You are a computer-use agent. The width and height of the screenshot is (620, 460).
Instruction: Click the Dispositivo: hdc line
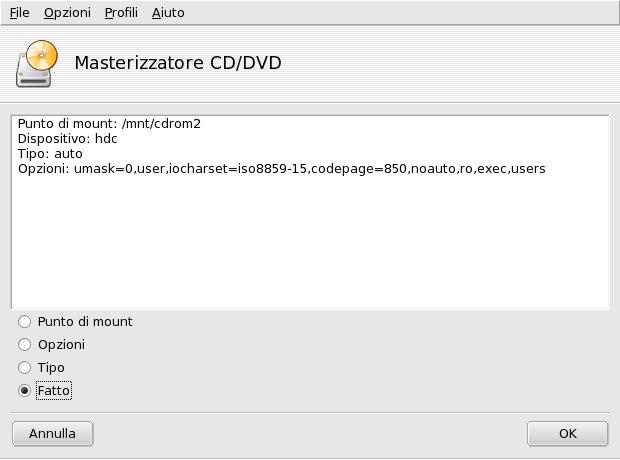[67, 139]
